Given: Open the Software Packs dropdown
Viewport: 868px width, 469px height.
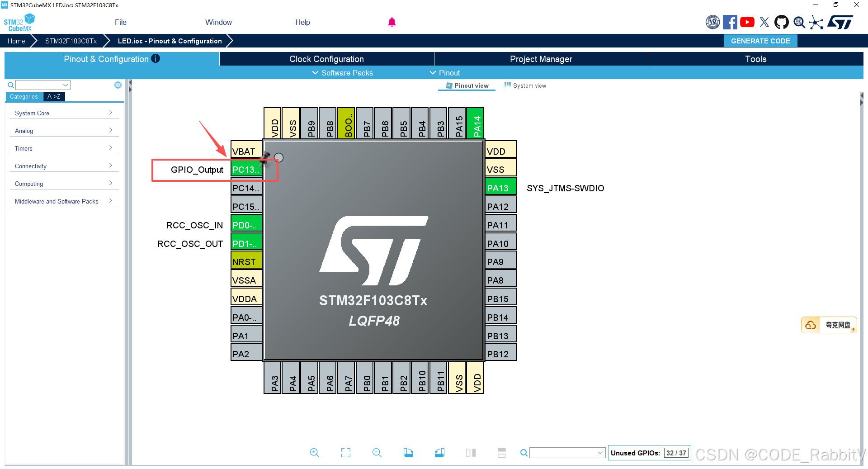Looking at the screenshot, I should coord(343,73).
